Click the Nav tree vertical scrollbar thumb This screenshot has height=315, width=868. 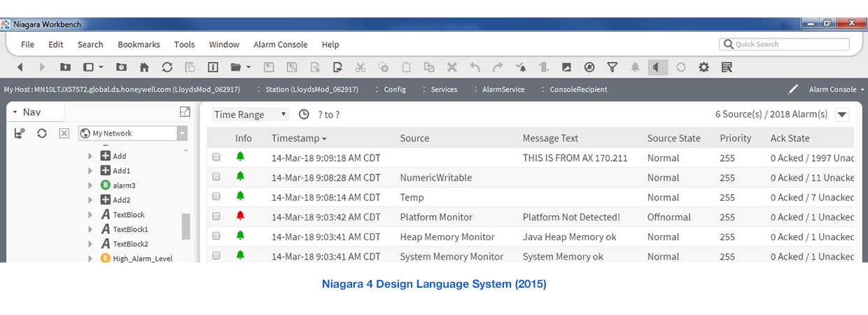coord(185,226)
